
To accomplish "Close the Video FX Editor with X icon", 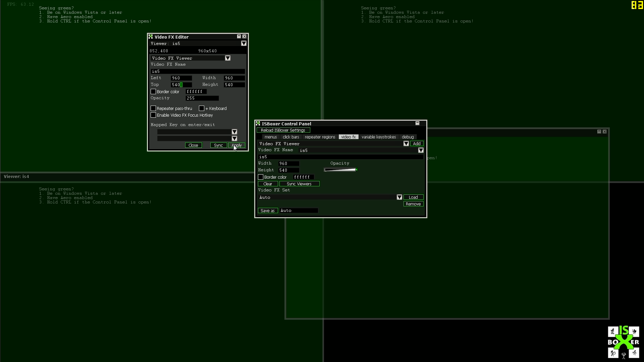I will click(245, 37).
